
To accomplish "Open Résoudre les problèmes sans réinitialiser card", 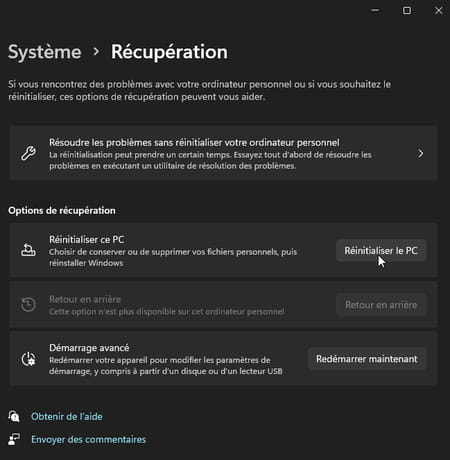I will (x=223, y=153).
